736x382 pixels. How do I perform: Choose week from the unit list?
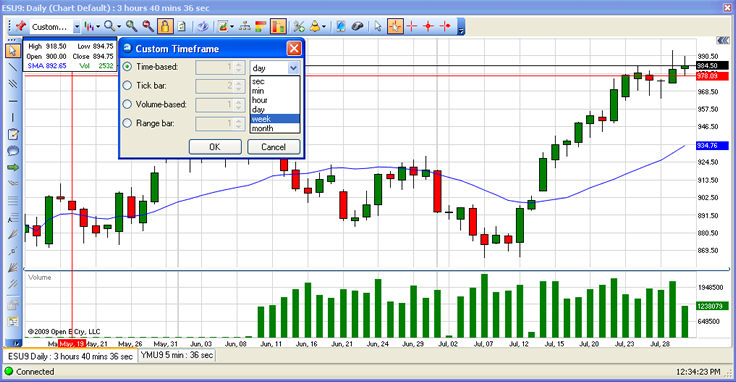tap(275, 119)
